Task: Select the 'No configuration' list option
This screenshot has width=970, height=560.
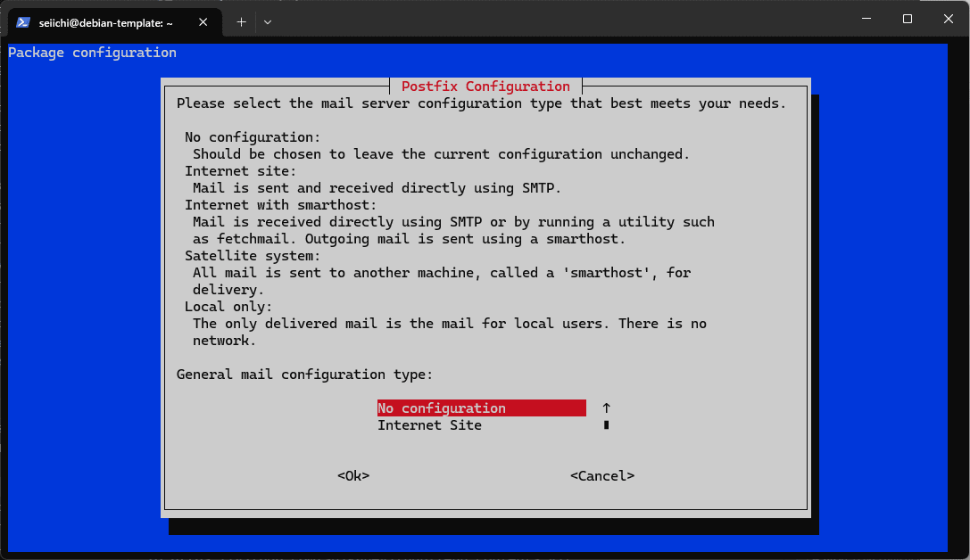Action: [x=481, y=408]
